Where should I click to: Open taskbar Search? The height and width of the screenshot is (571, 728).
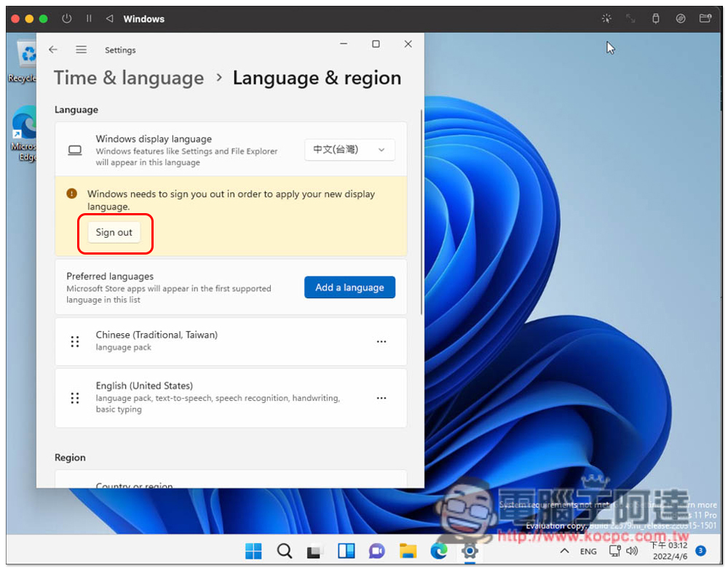click(x=285, y=551)
